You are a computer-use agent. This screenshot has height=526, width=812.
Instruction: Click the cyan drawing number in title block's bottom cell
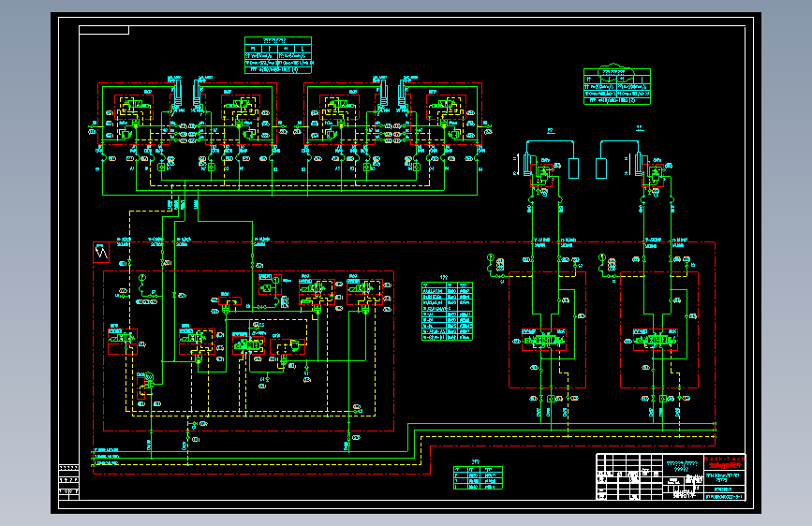[725, 497]
